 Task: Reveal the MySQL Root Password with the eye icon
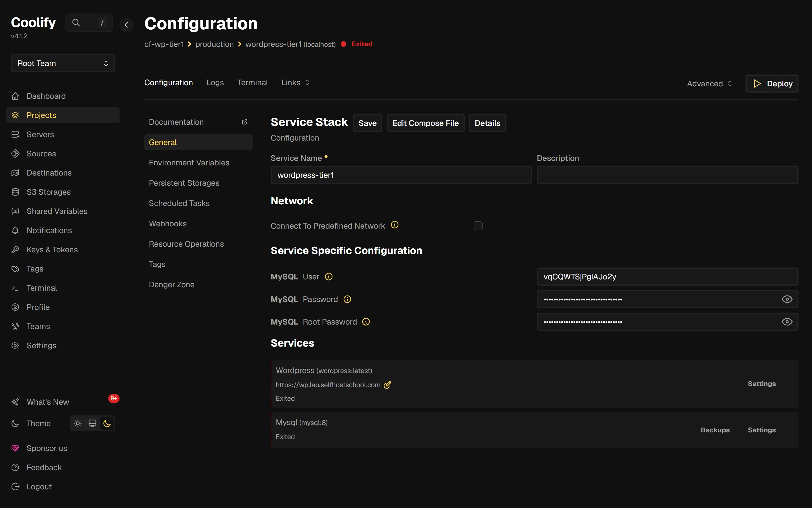coord(787,322)
